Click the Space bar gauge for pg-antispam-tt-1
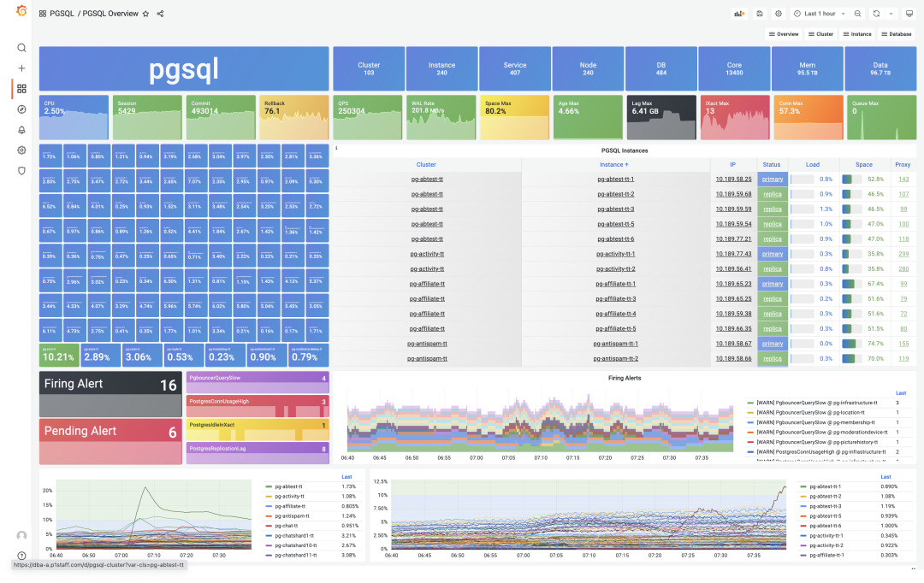924x583 pixels. (849, 344)
